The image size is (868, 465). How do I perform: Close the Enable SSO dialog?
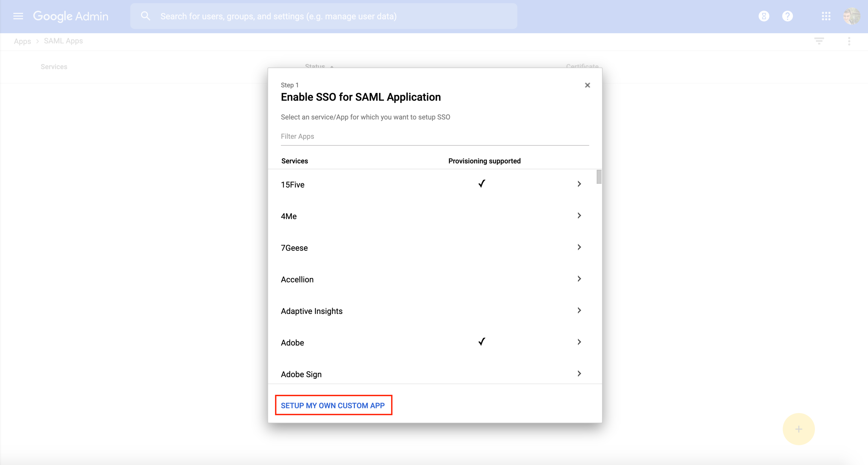(x=587, y=85)
